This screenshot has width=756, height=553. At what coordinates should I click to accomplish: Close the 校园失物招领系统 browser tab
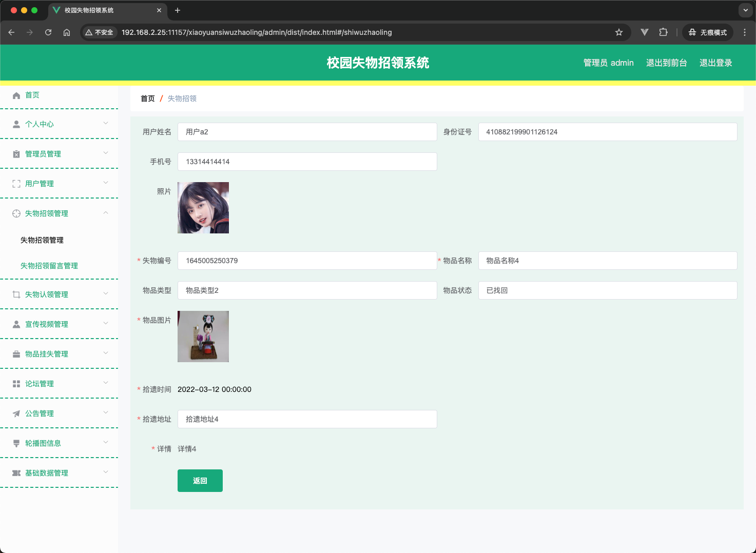(159, 10)
